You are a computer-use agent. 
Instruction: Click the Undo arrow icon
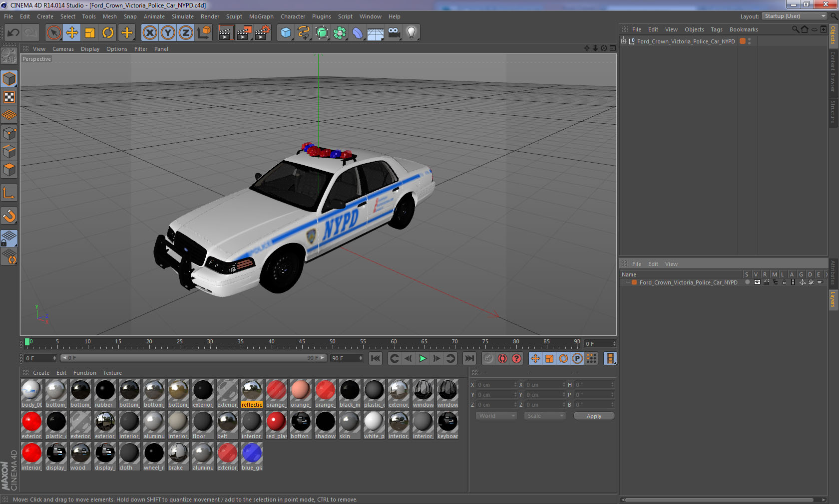(x=13, y=33)
